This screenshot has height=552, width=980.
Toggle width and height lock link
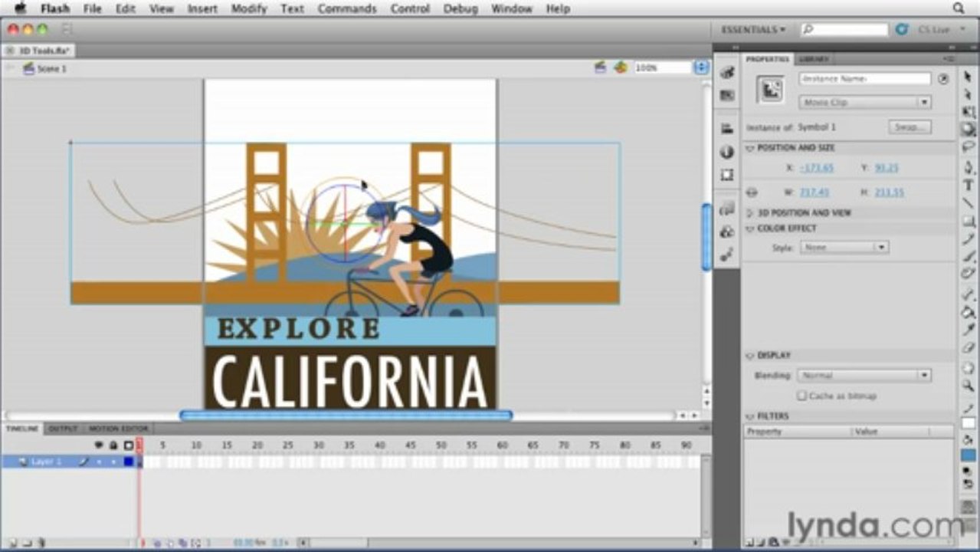[x=752, y=192]
